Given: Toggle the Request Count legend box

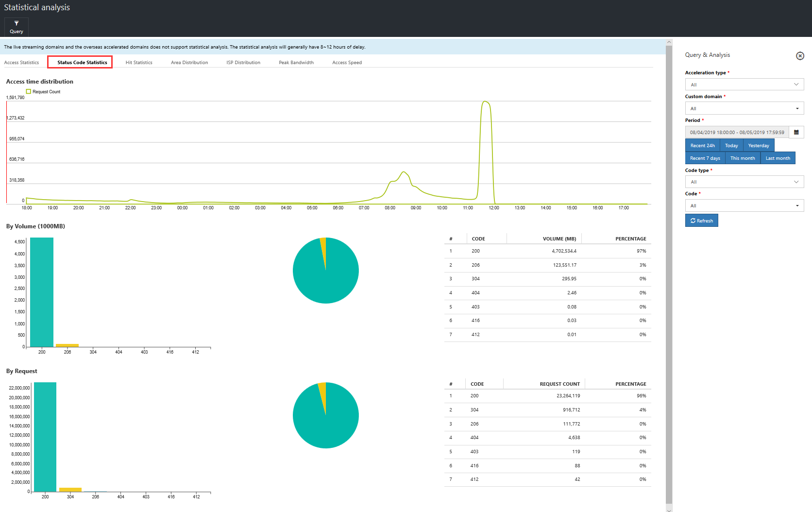Looking at the screenshot, I should pos(29,91).
